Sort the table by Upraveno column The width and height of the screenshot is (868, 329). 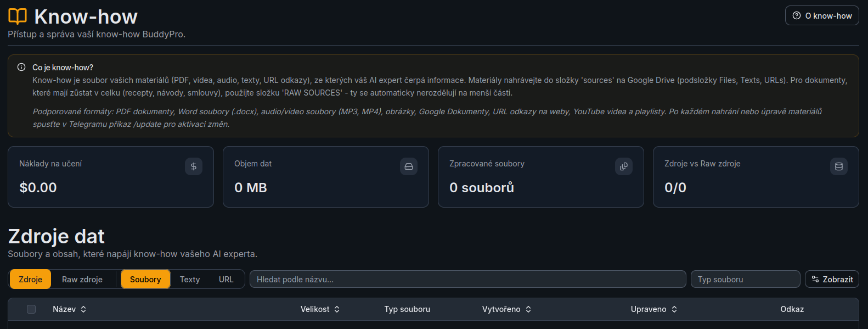pos(654,309)
